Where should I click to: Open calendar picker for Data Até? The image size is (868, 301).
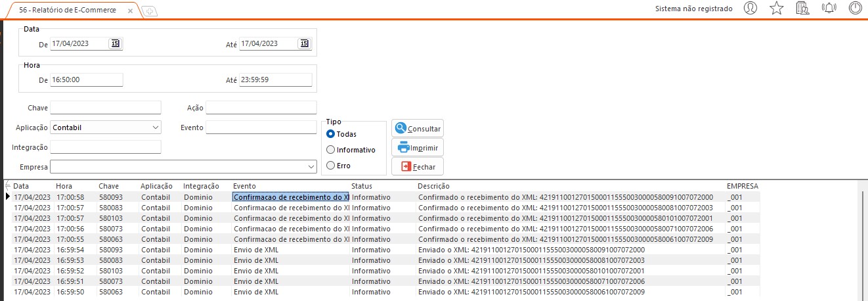point(304,43)
